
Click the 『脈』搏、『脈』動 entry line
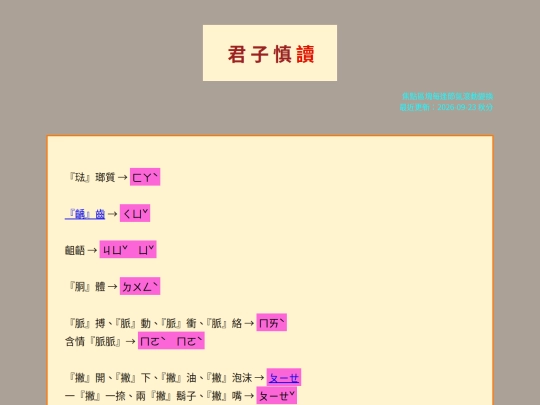[155, 323]
